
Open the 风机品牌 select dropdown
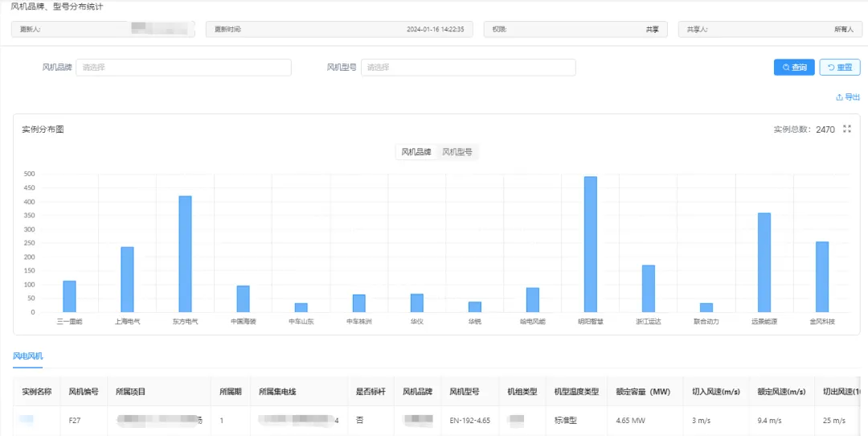pyautogui.click(x=183, y=68)
